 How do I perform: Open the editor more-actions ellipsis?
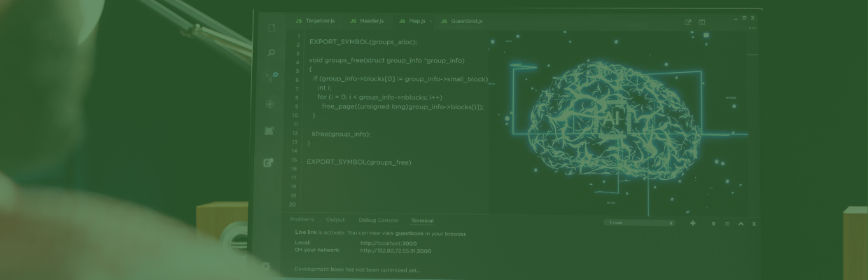[x=752, y=28]
